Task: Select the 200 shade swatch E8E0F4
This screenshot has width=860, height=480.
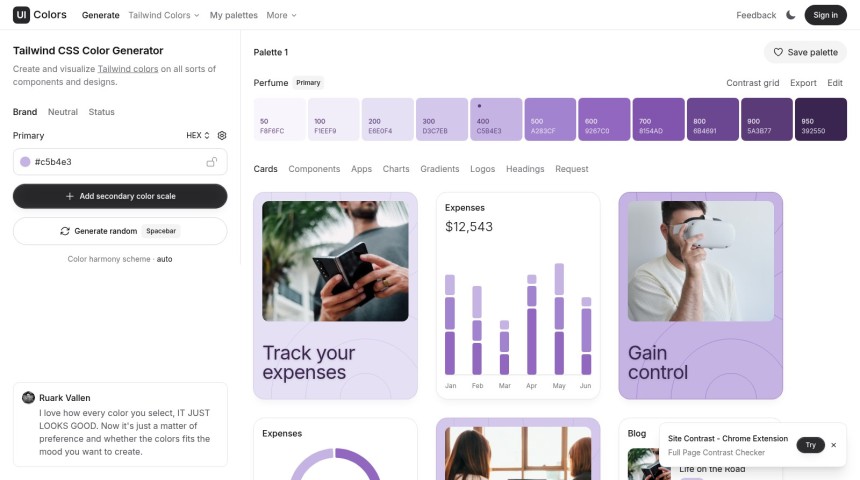Action: pos(388,120)
